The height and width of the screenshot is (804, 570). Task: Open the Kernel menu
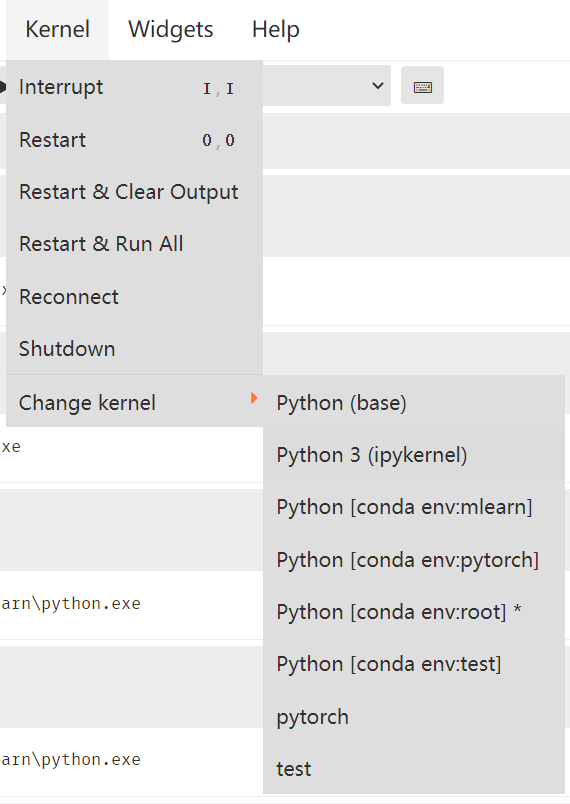[57, 29]
